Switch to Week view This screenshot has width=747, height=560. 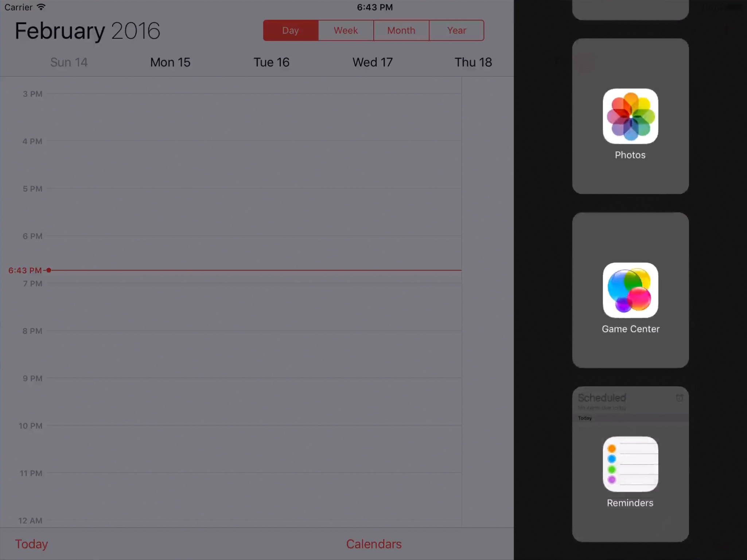coord(346,30)
